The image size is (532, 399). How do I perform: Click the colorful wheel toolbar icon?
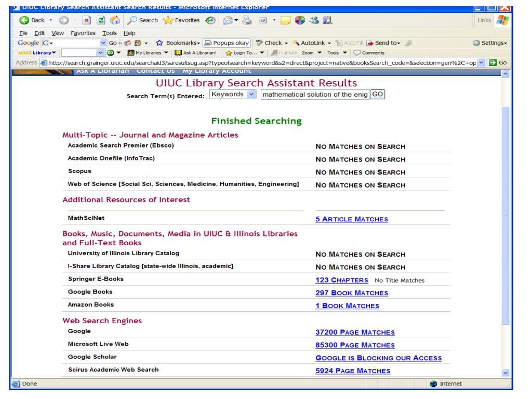300,20
